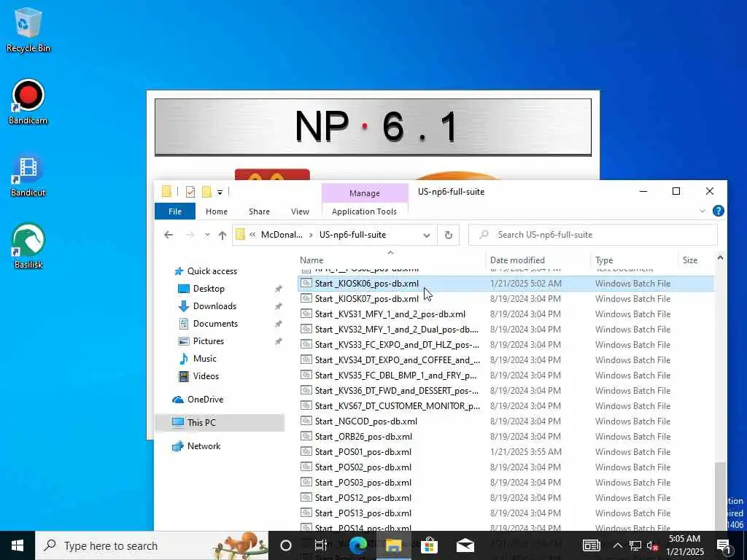Image resolution: width=747 pixels, height=560 pixels.
Task: Click the Properties quick access toolbar icon
Action: click(190, 192)
